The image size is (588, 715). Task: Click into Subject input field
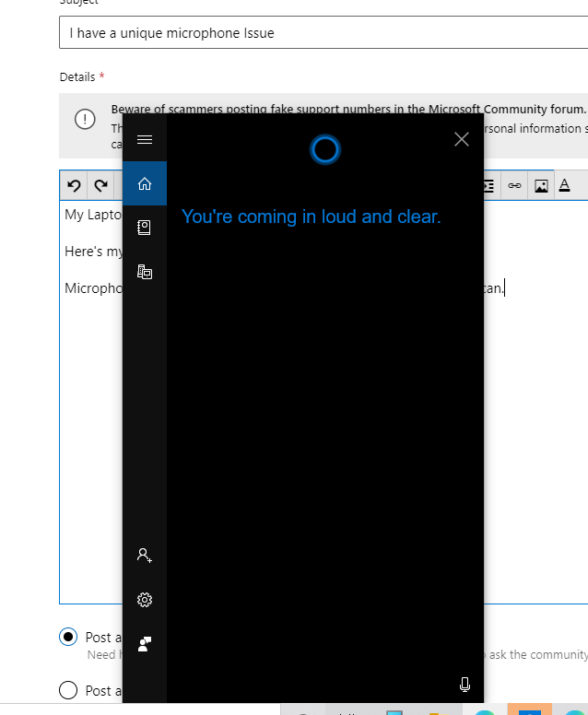click(323, 32)
